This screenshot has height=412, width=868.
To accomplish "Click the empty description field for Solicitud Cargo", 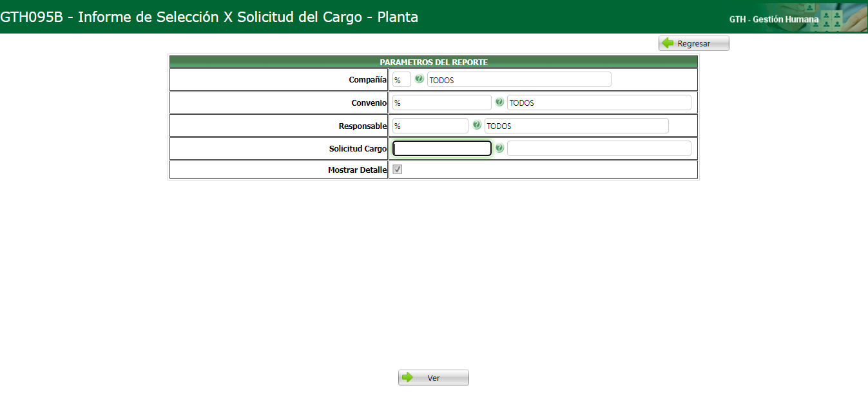I will point(599,148).
